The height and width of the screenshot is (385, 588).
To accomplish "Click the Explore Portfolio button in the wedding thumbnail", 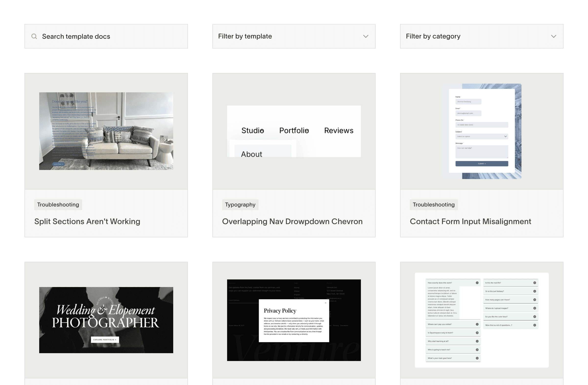I will tap(105, 339).
